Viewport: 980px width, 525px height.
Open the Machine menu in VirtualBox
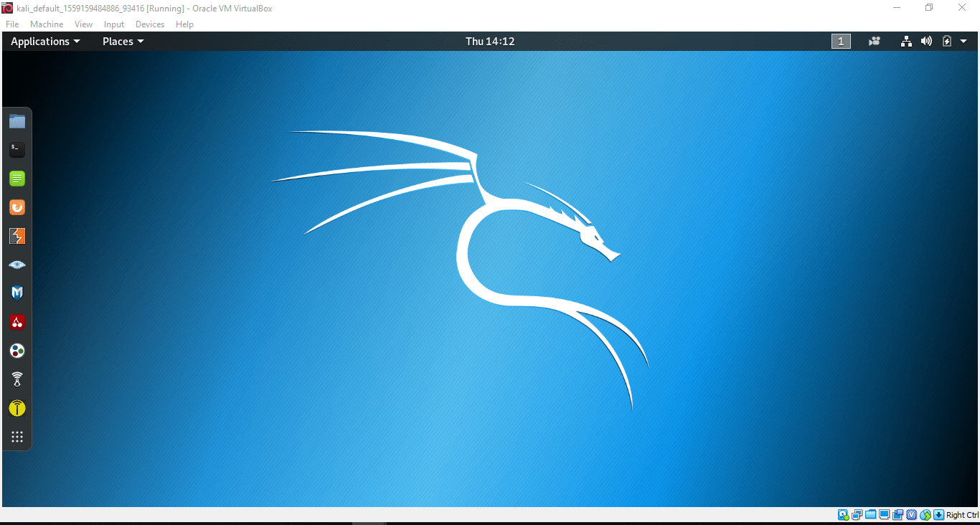coord(47,24)
